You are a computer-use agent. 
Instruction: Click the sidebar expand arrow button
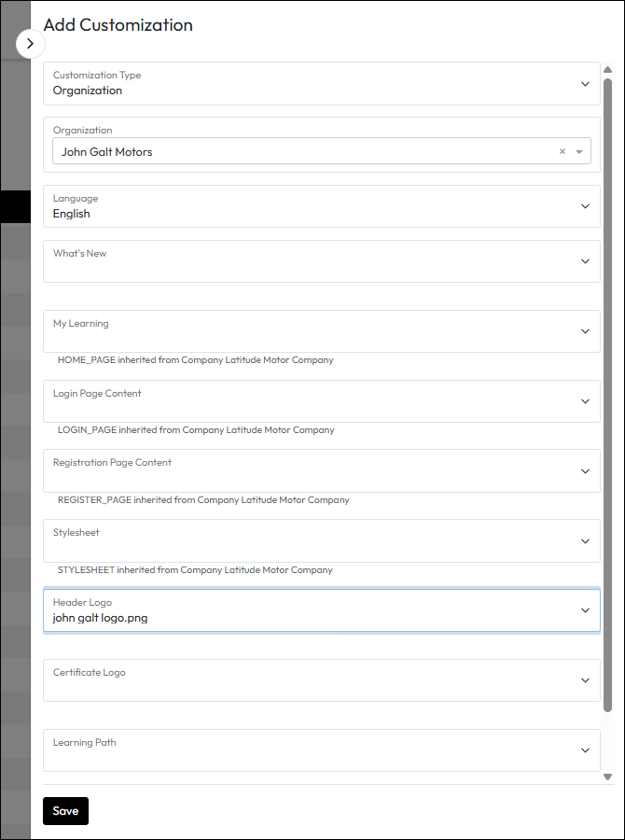(x=30, y=43)
